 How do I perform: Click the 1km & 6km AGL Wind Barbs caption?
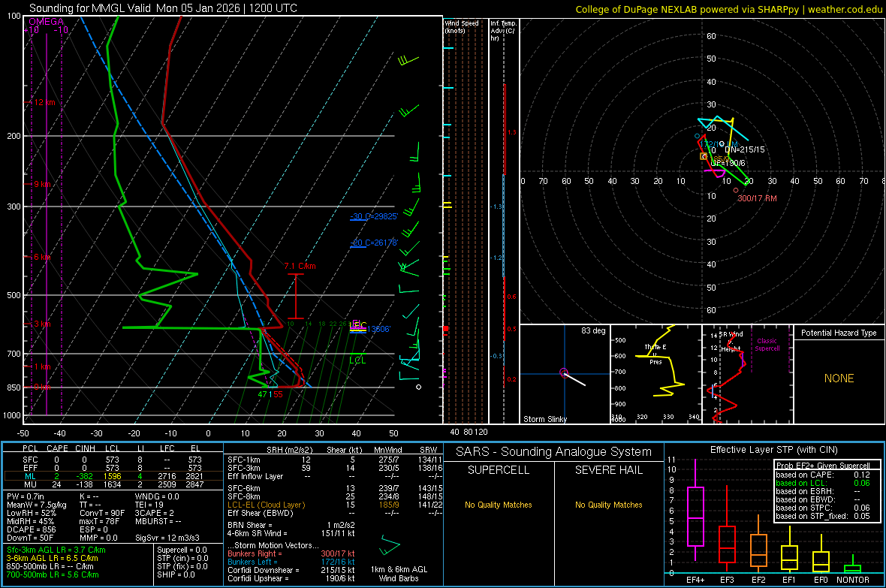click(x=399, y=574)
